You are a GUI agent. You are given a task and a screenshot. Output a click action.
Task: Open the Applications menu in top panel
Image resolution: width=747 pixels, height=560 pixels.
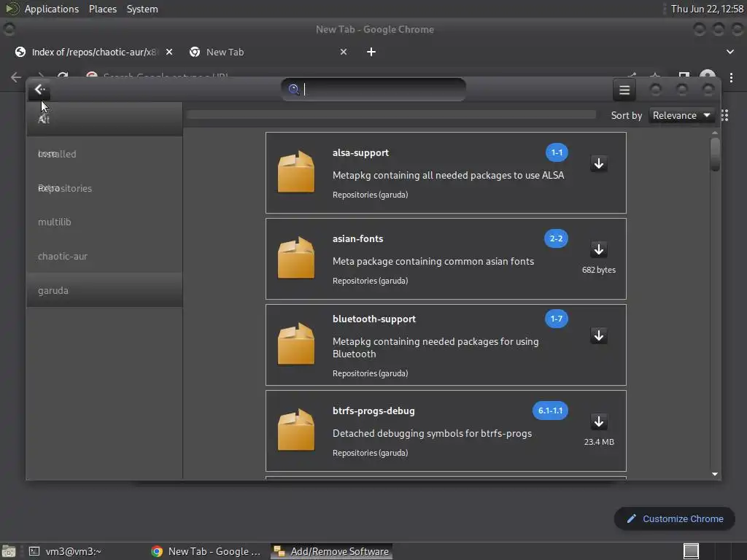[x=52, y=9]
